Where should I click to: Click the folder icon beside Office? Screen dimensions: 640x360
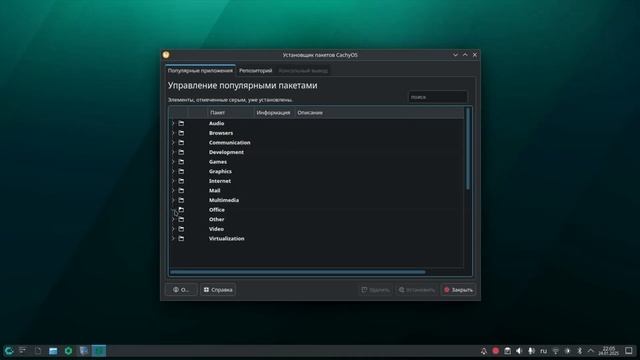tap(181, 210)
